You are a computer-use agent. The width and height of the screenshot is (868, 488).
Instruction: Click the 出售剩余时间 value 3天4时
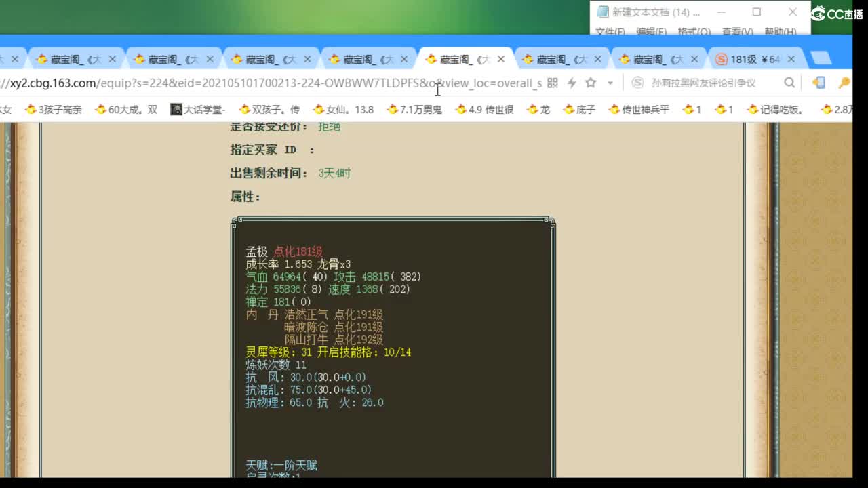pos(334,174)
